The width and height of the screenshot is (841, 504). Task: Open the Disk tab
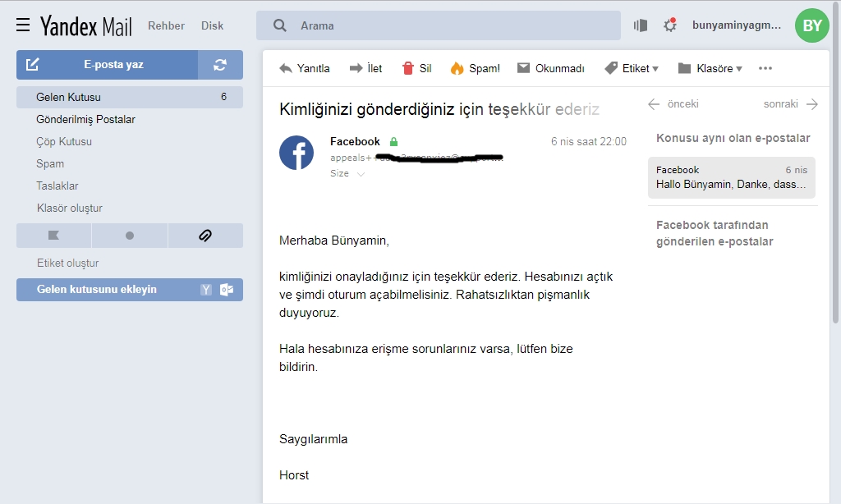pos(213,25)
